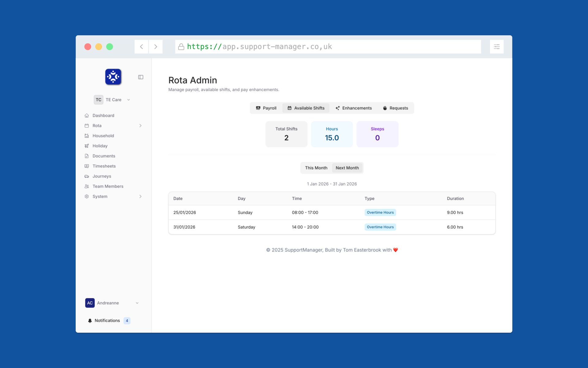Toggle to This Month view
This screenshot has width=588, height=368.
click(x=316, y=168)
